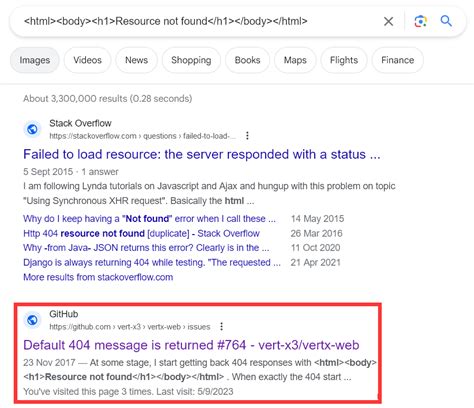
Task: Click the magnifying glass search icon
Action: coord(446,21)
